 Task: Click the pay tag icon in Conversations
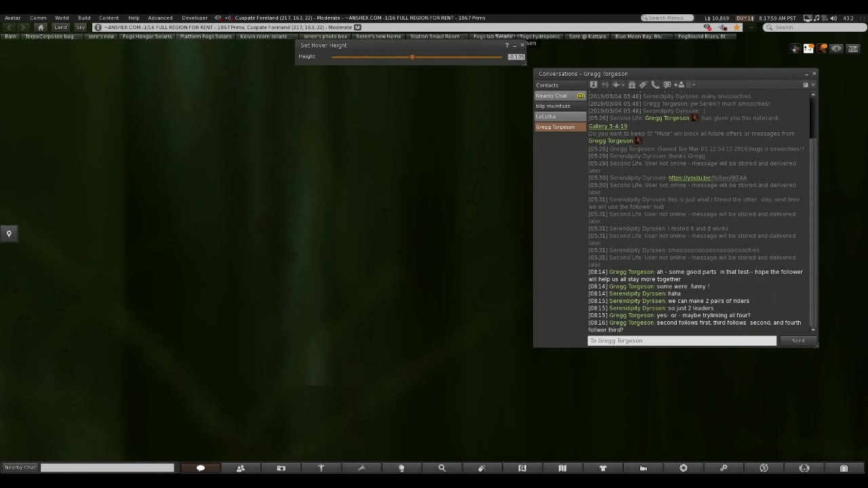click(643, 85)
